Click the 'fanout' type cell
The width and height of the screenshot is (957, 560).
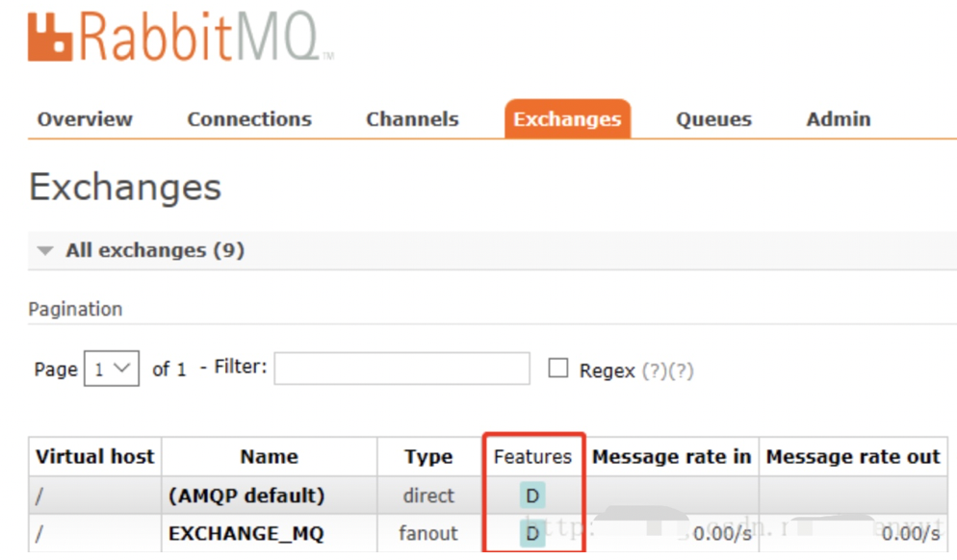[428, 533]
